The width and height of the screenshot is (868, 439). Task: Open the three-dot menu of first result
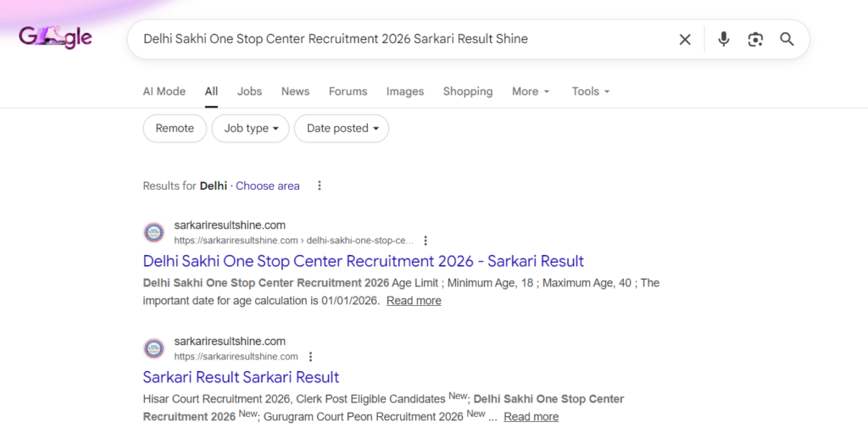click(426, 241)
